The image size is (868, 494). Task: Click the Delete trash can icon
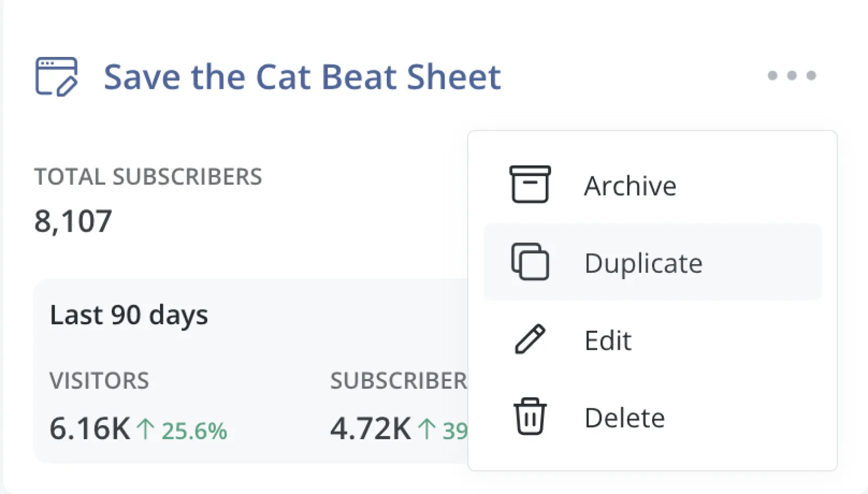(x=530, y=416)
